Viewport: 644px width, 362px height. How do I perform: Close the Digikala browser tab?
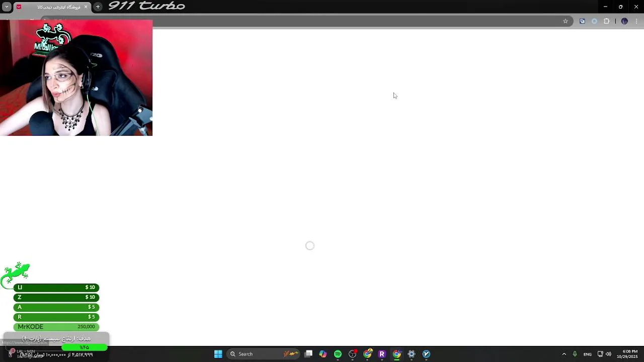86,7
